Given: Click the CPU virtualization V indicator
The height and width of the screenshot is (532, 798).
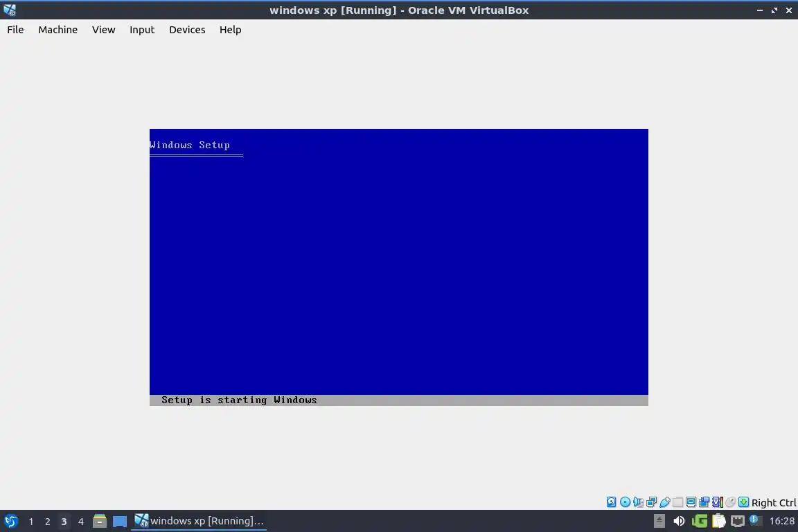Looking at the screenshot, I should pyautogui.click(x=718, y=502).
